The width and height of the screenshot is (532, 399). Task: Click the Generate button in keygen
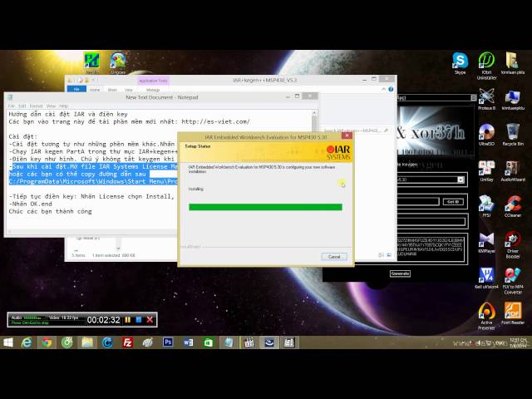[x=400, y=273]
